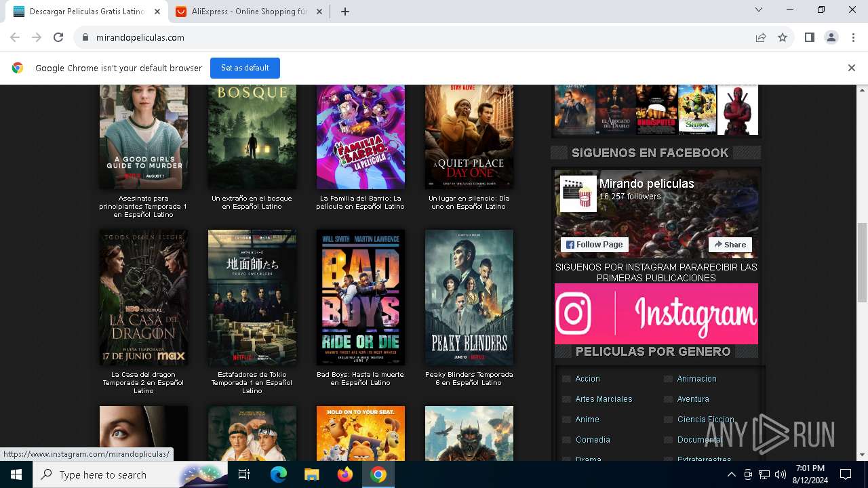Open Asesinato para principiantes Temporada 1 link
This screenshot has width=868, height=488.
(143, 207)
